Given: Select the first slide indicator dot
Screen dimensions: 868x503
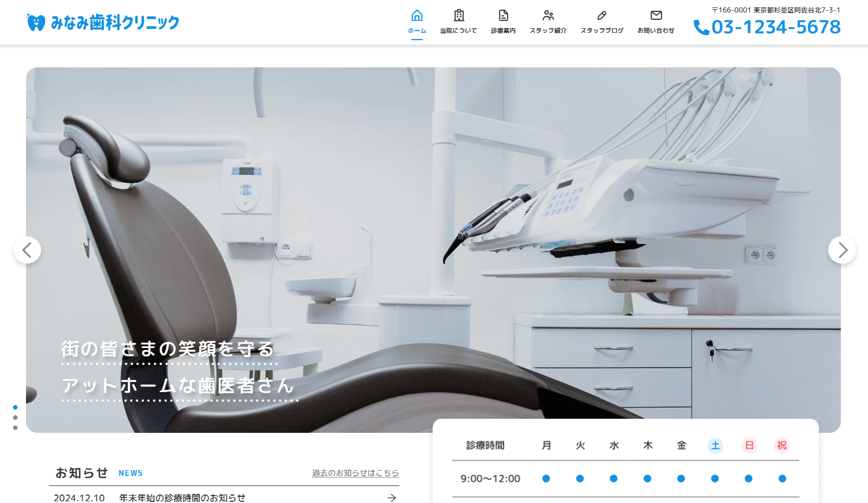Looking at the screenshot, I should pyautogui.click(x=15, y=407).
